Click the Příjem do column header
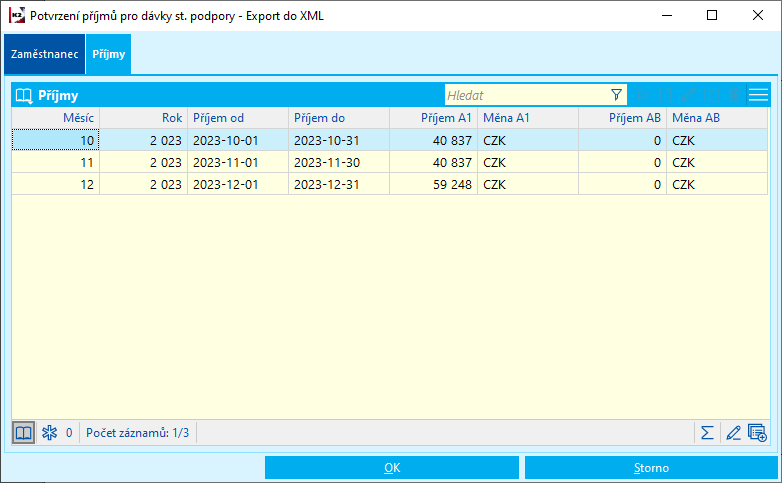The height and width of the screenshot is (483, 782). point(339,118)
